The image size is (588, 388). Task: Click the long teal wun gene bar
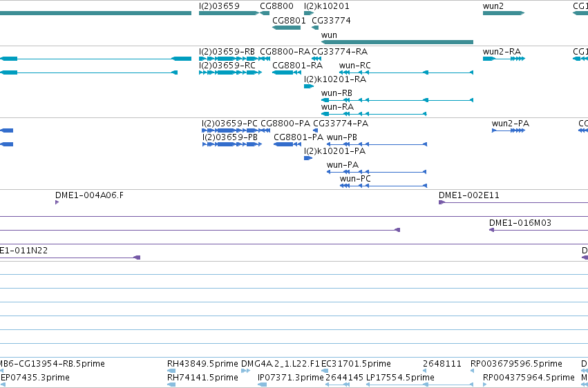[397, 42]
